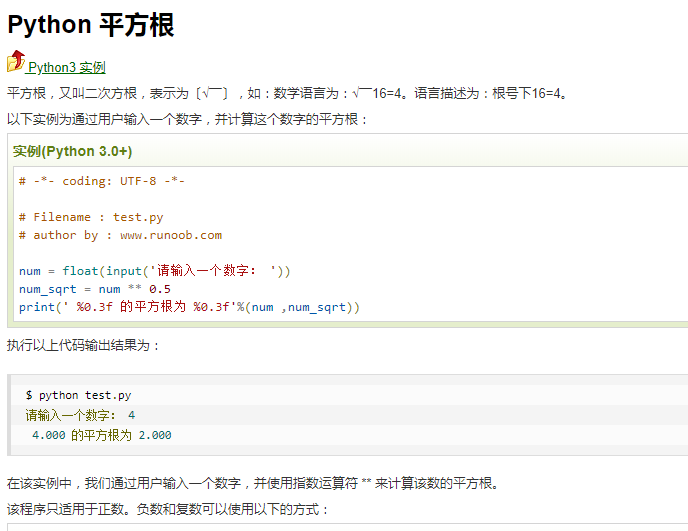
Task: Click the folder arrow icon beside Python3 实例
Action: (16, 61)
